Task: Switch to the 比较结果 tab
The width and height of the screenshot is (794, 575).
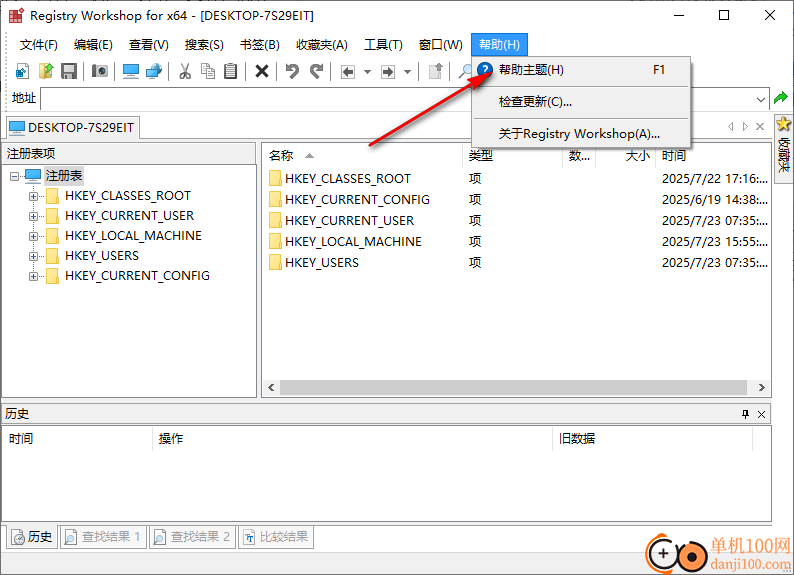Action: tap(276, 537)
